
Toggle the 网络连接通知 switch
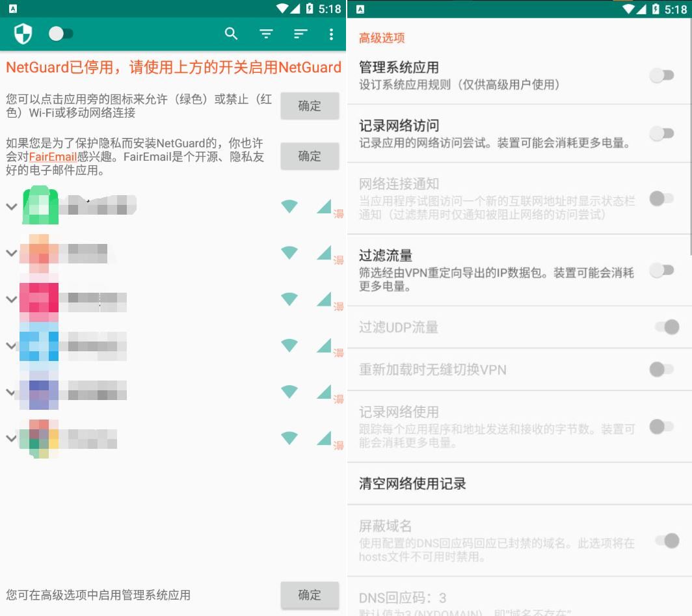pyautogui.click(x=661, y=198)
